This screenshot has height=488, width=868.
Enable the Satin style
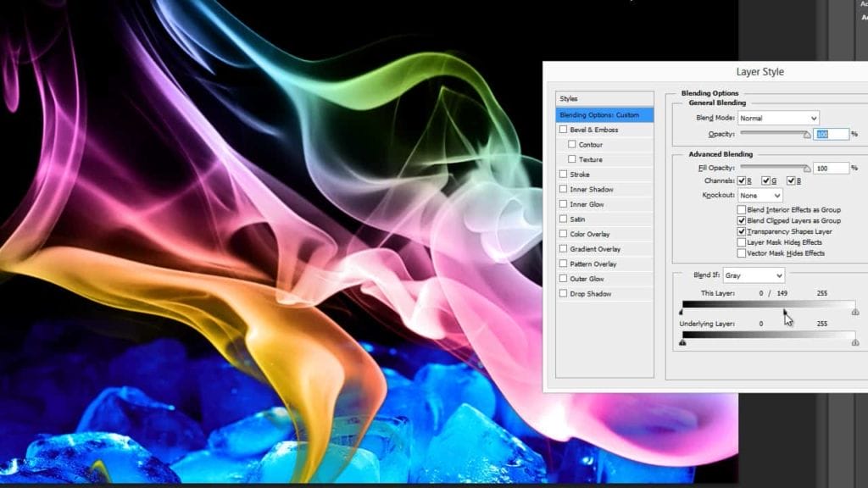click(x=563, y=219)
